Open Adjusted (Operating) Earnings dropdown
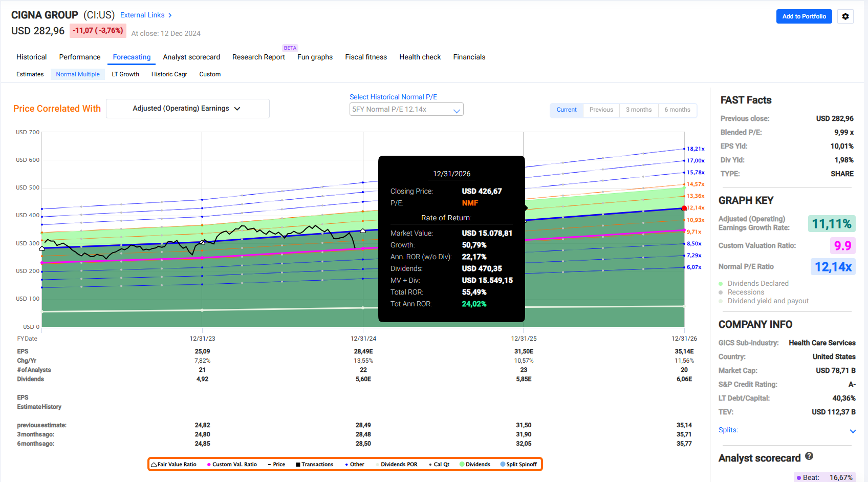Screen dimensions: 868x482 point(188,109)
